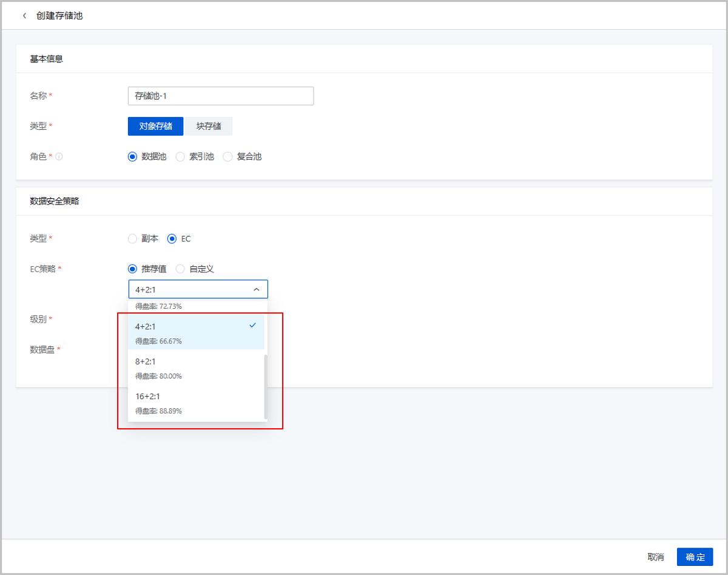The image size is (728, 575).
Task: Choose the 索引池 role
Action: click(195, 156)
